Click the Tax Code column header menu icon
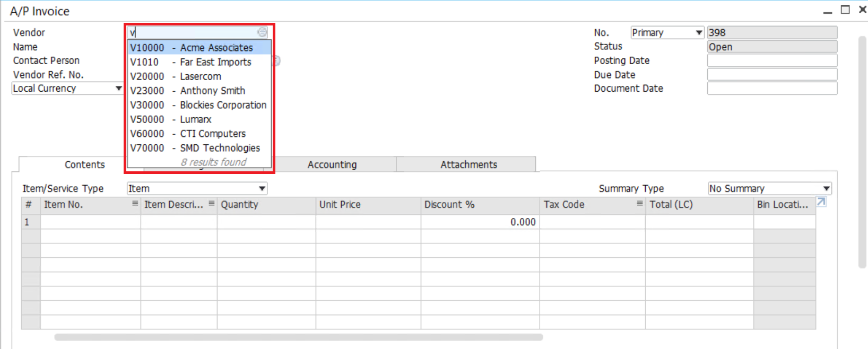Screen dimensions: 868x349 [639, 204]
